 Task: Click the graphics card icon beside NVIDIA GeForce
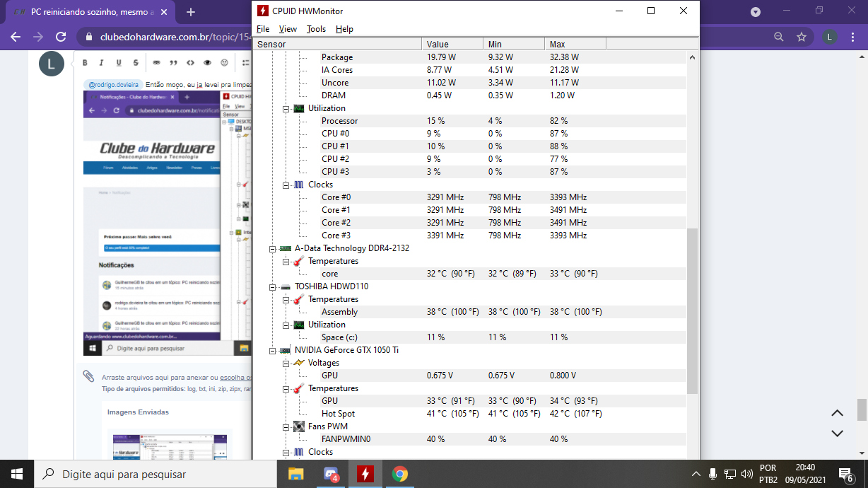286,350
